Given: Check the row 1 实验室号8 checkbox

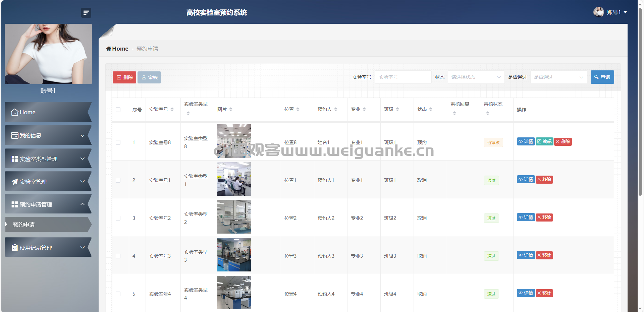Looking at the screenshot, I should pyautogui.click(x=118, y=142).
